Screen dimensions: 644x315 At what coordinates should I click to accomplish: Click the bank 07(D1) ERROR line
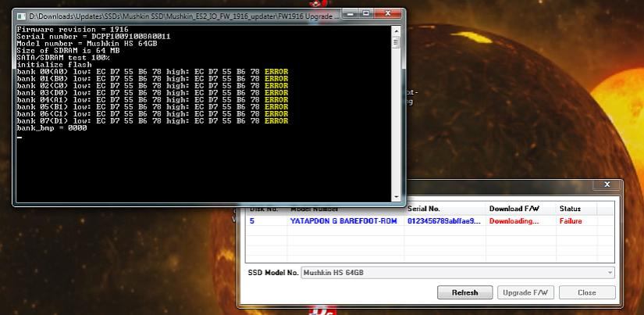pyautogui.click(x=152, y=121)
